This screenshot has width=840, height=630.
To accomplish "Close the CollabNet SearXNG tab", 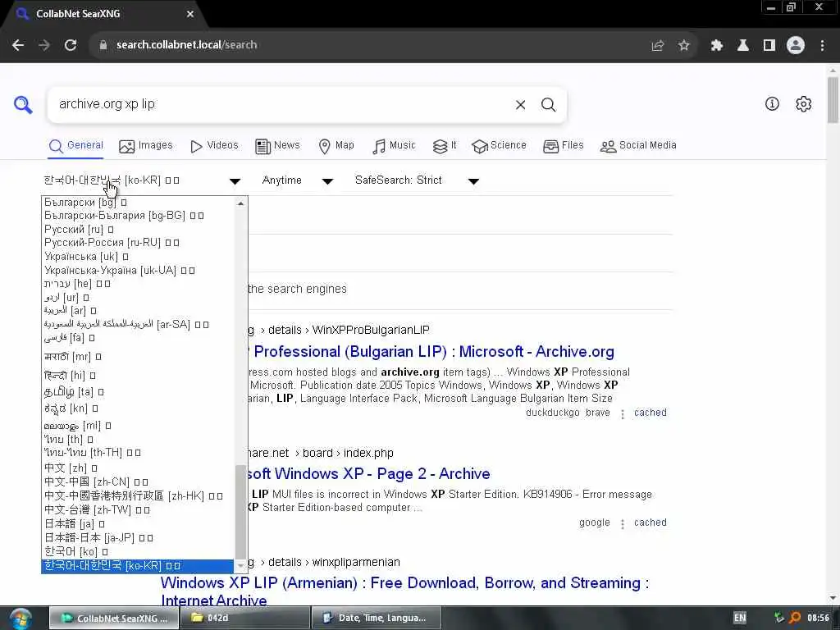I will click(x=190, y=14).
